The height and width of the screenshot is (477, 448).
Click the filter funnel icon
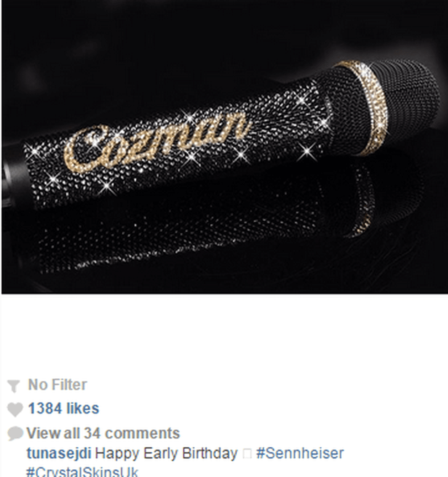click(13, 386)
